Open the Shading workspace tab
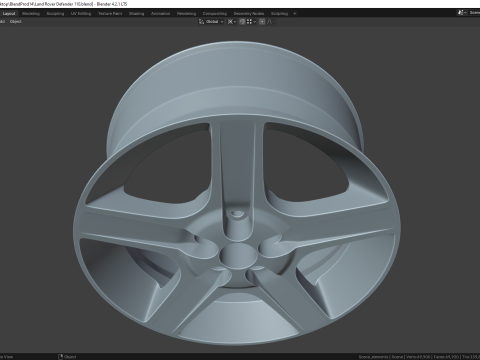 [x=137, y=14]
